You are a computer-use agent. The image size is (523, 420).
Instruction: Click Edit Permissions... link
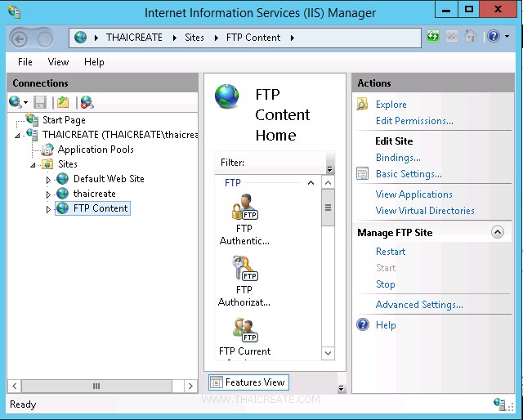click(414, 121)
